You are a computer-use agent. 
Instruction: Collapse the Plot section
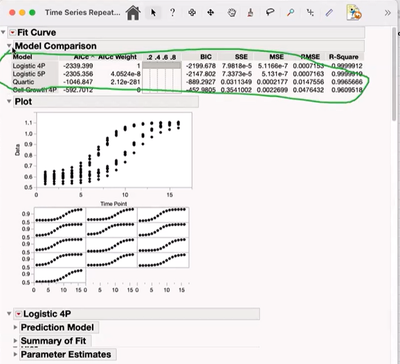pos(9,101)
